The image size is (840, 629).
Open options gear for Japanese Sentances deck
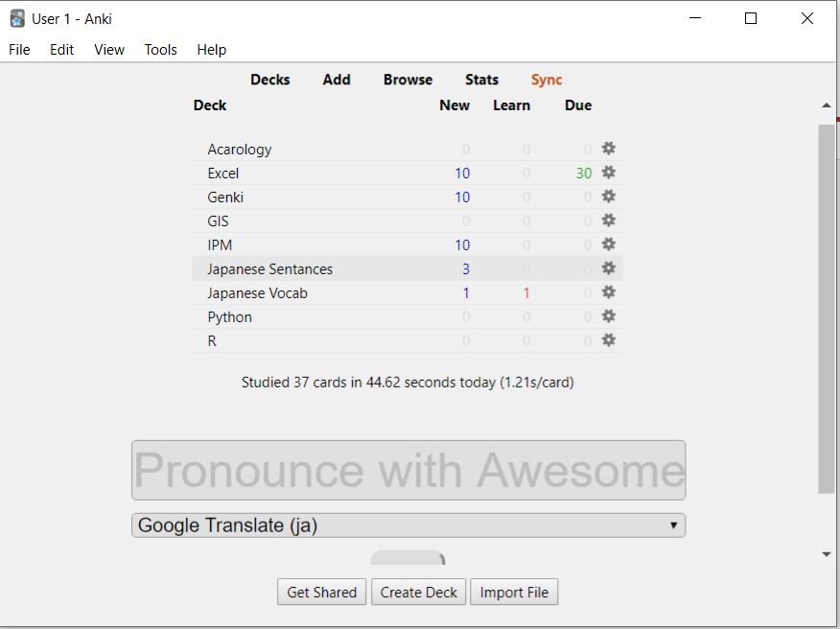click(x=608, y=268)
